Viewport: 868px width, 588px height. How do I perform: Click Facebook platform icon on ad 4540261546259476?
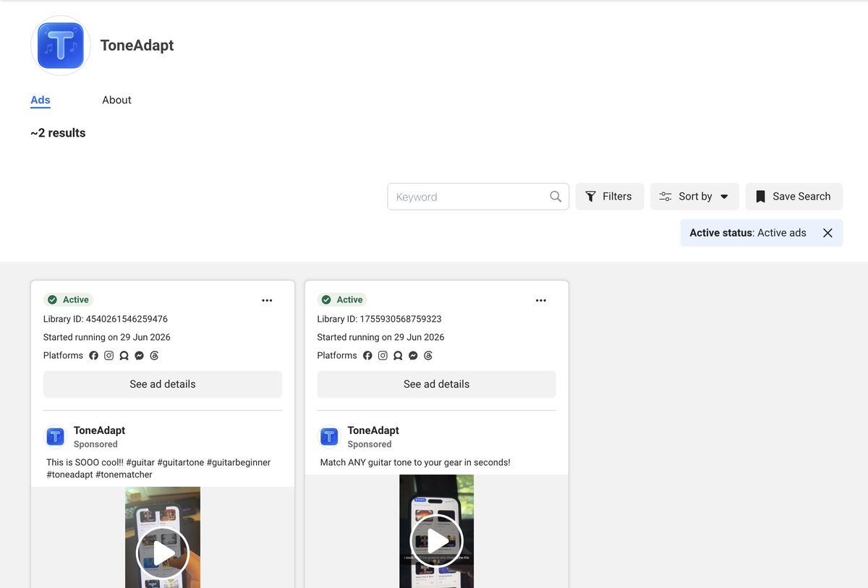pyautogui.click(x=93, y=356)
